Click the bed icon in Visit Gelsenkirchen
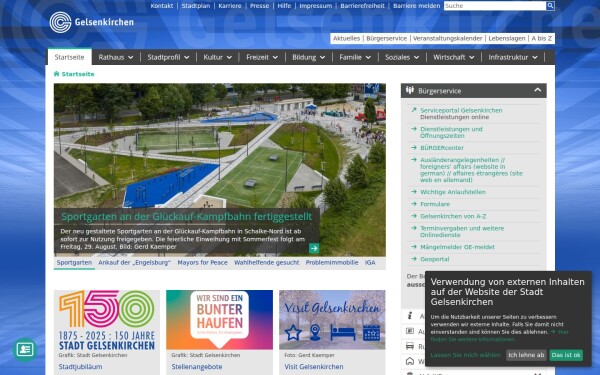Screen dimensions: 600x375 tap(343, 333)
